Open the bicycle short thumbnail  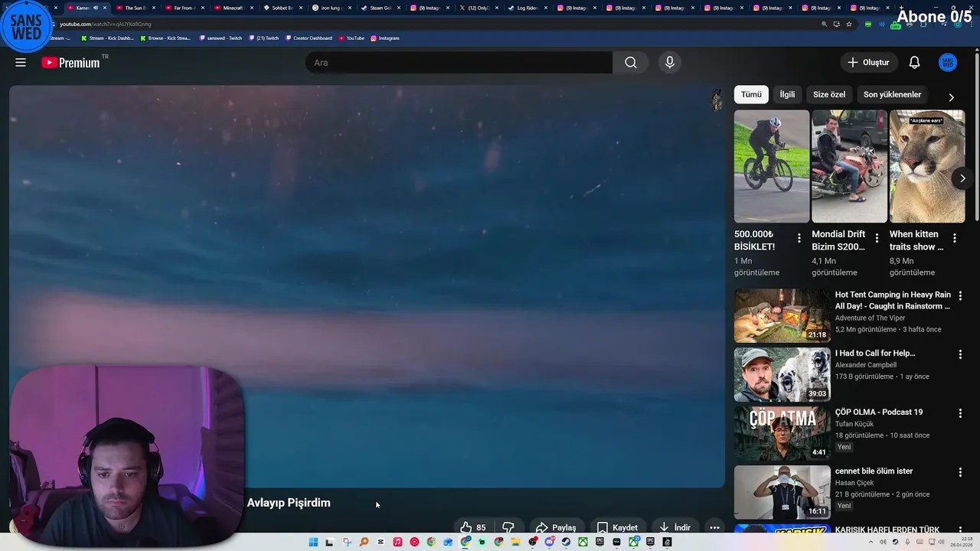pyautogui.click(x=771, y=166)
